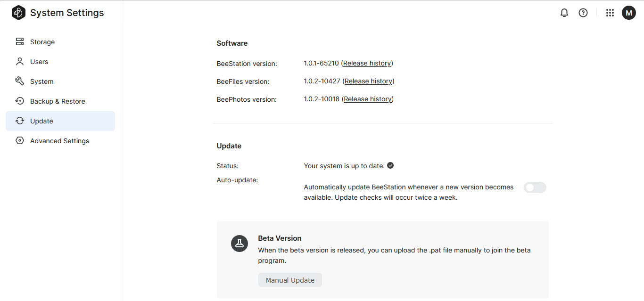Click the Storage drive icon
This screenshot has width=644, height=301.
(x=20, y=42)
